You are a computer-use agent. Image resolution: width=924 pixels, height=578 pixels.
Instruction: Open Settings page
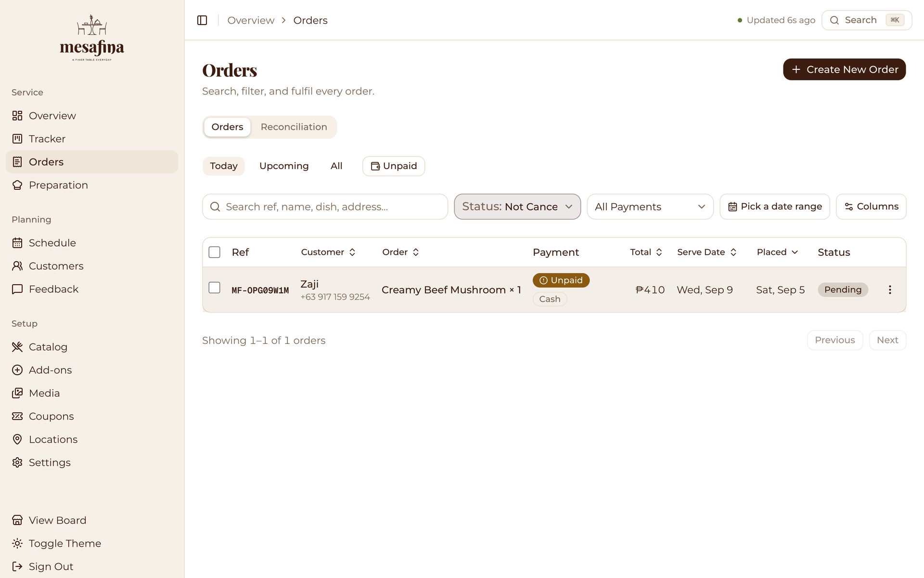click(x=92, y=462)
